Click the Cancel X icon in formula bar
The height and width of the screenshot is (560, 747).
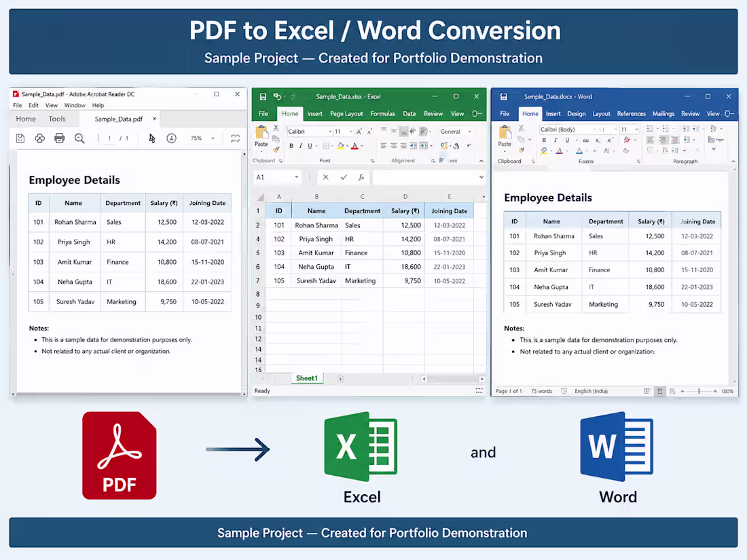click(325, 177)
